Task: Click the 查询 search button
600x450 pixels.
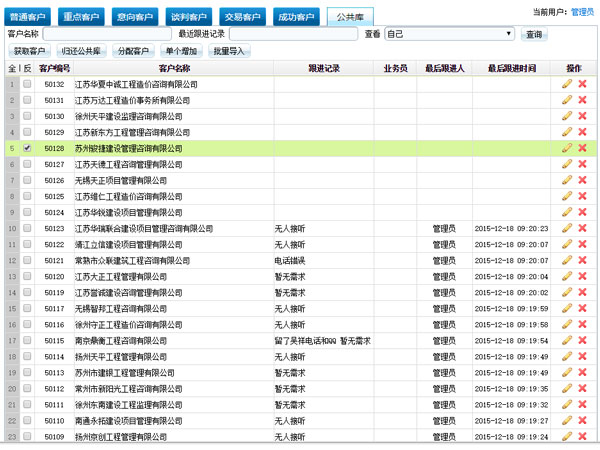Action: coord(534,34)
